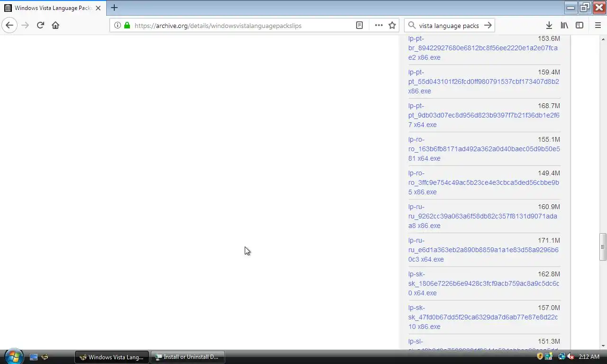Close the Windows Vista Language Packs tab
The image size is (607, 364).
click(98, 8)
